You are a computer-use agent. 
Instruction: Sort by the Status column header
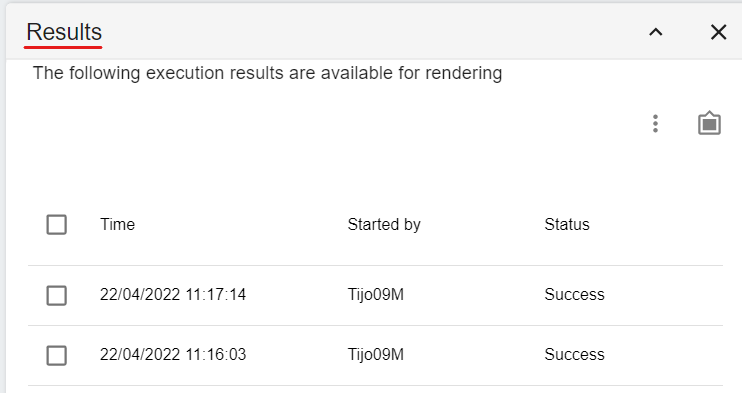[x=567, y=224]
